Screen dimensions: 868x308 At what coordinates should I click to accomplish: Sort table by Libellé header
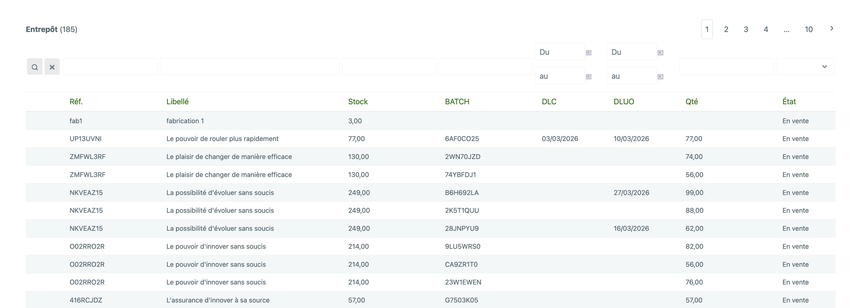click(x=177, y=101)
